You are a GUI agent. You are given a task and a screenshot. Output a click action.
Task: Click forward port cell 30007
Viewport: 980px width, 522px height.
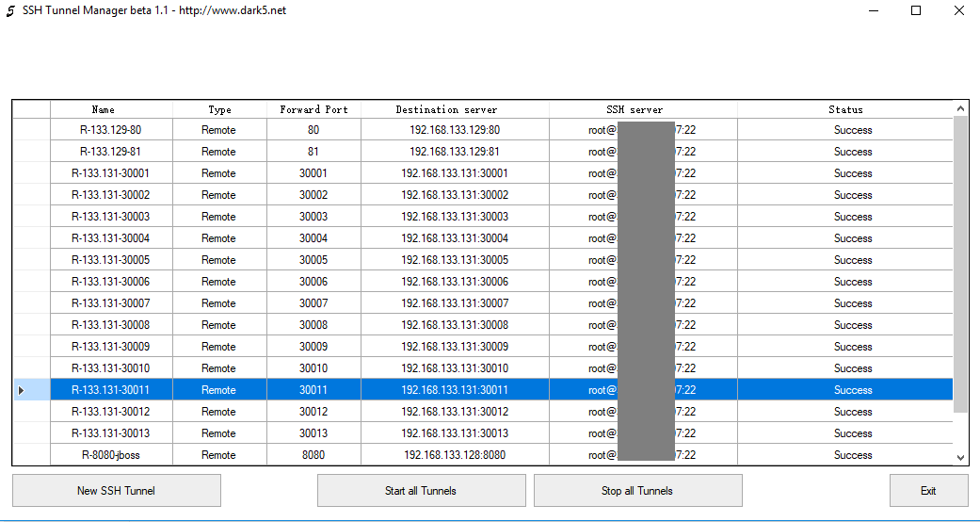click(x=313, y=303)
